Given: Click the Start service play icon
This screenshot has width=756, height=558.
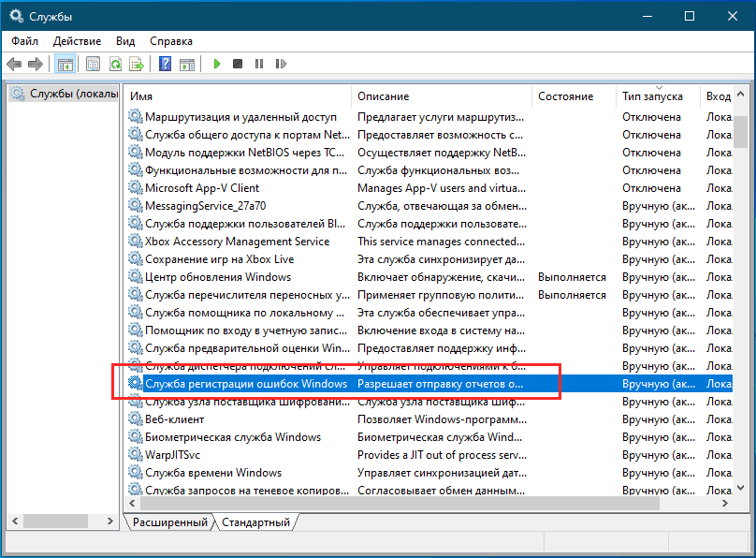Looking at the screenshot, I should coord(216,65).
